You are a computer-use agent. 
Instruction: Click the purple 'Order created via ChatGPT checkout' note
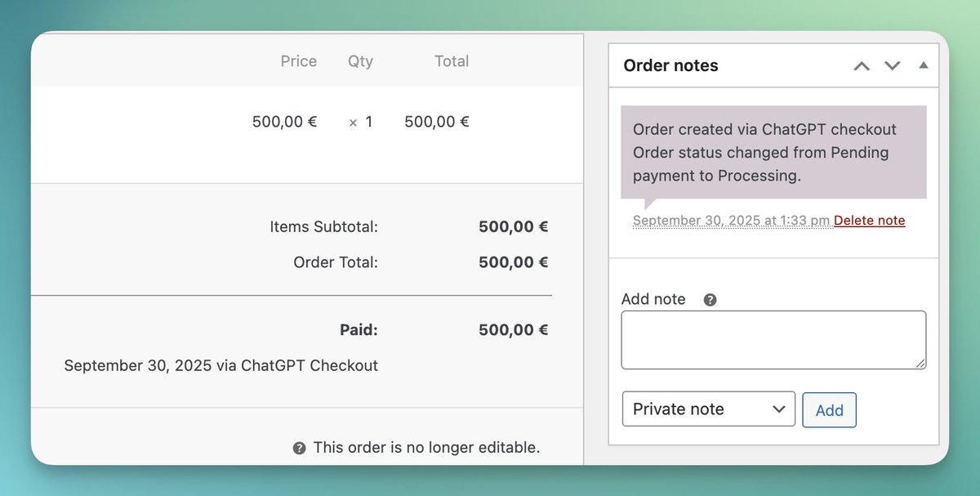773,152
